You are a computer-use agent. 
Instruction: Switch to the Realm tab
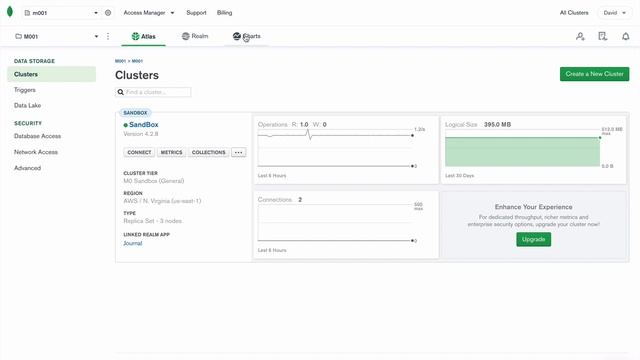[x=195, y=36]
